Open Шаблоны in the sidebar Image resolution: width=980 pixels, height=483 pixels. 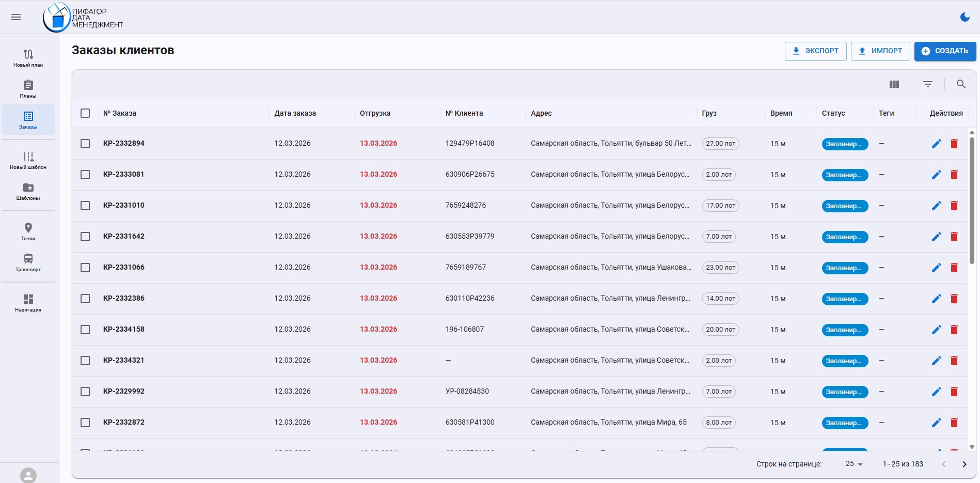[28, 191]
